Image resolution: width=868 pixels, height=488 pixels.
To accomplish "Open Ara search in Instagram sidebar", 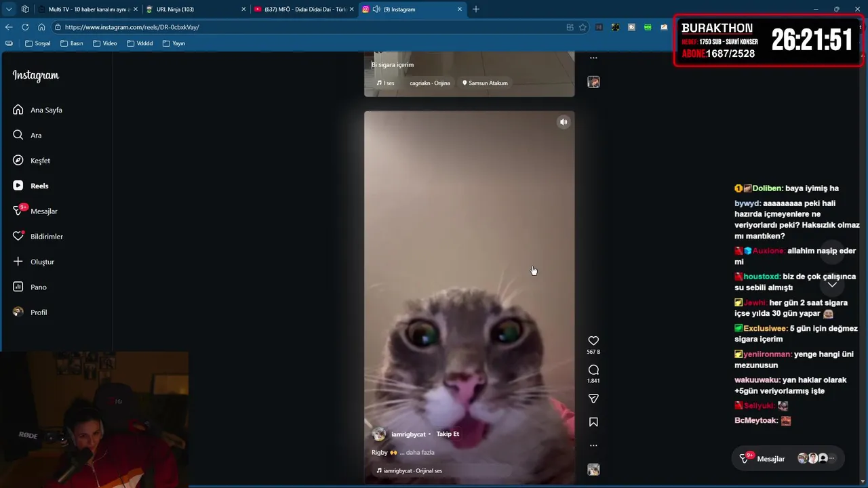I will click(x=27, y=135).
